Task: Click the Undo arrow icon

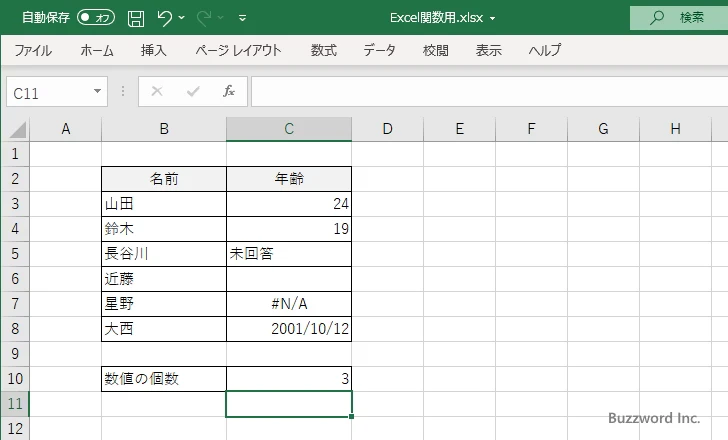Action: tap(164, 18)
